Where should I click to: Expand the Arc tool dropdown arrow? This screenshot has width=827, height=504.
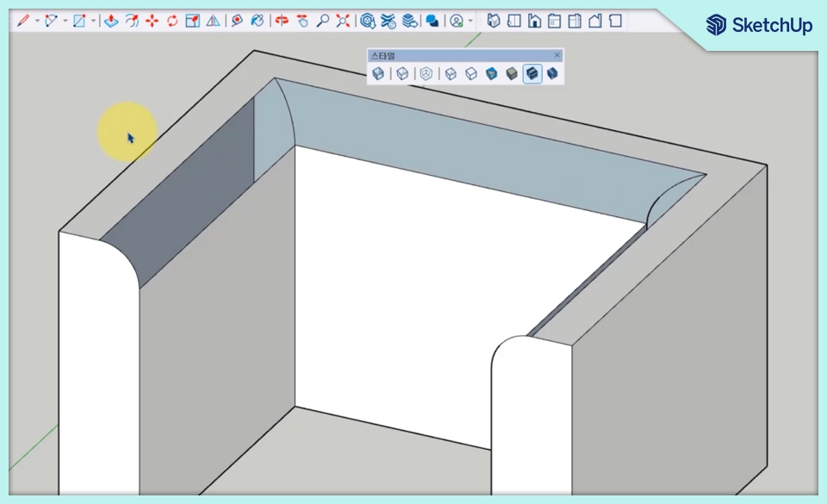coord(65,21)
